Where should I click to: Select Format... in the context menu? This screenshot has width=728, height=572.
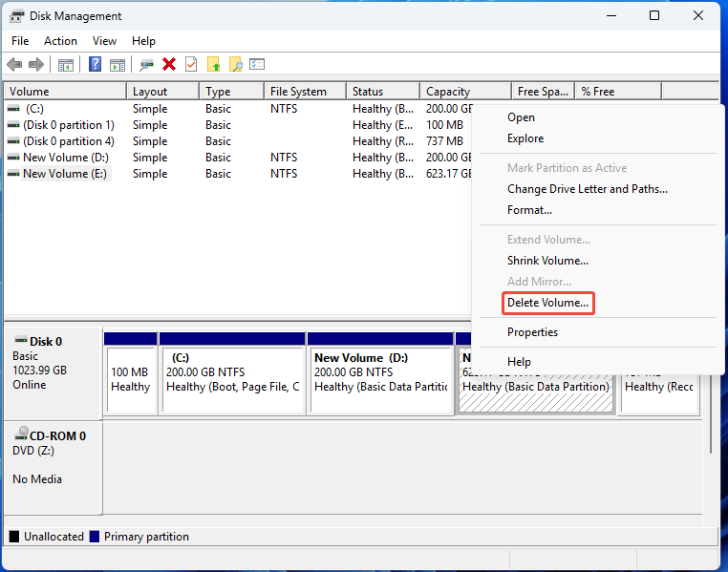(x=529, y=210)
